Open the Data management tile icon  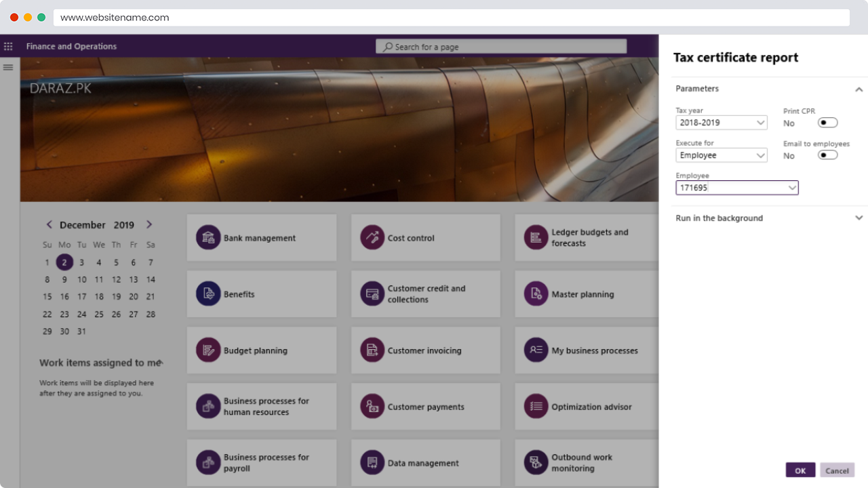[x=372, y=463]
